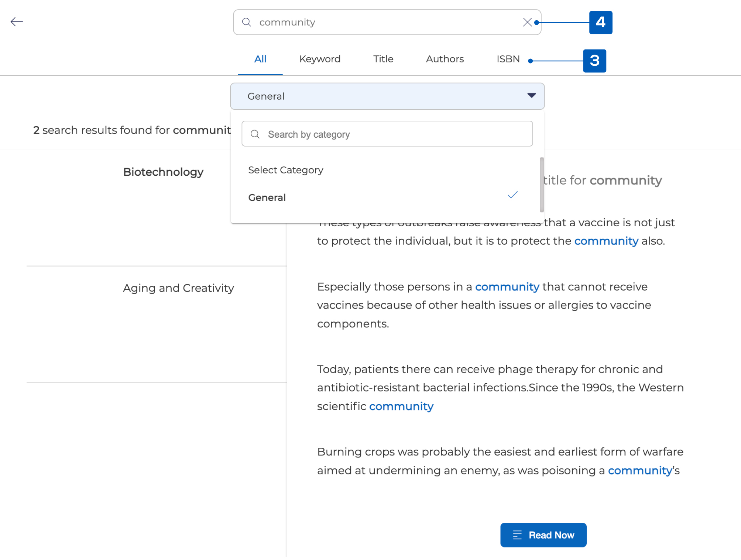741x560 pixels.
Task: Collapse the General category dropdown arrow
Action: pyautogui.click(x=531, y=96)
